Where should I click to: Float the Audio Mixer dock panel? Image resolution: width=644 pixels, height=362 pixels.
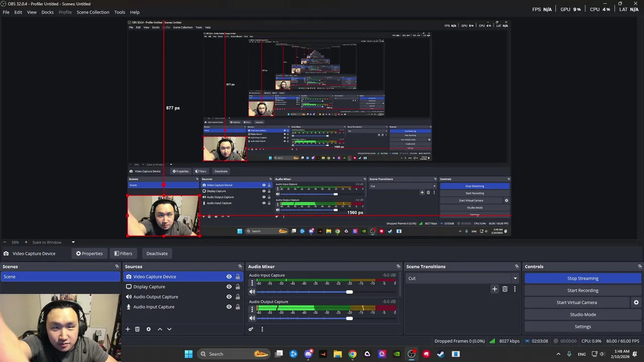398,266
